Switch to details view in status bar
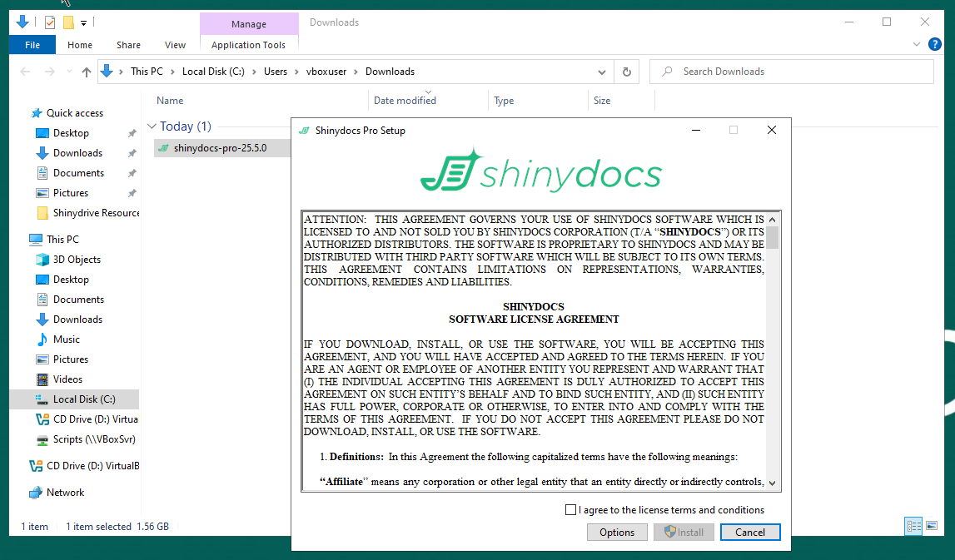The height and width of the screenshot is (560, 955). [913, 526]
